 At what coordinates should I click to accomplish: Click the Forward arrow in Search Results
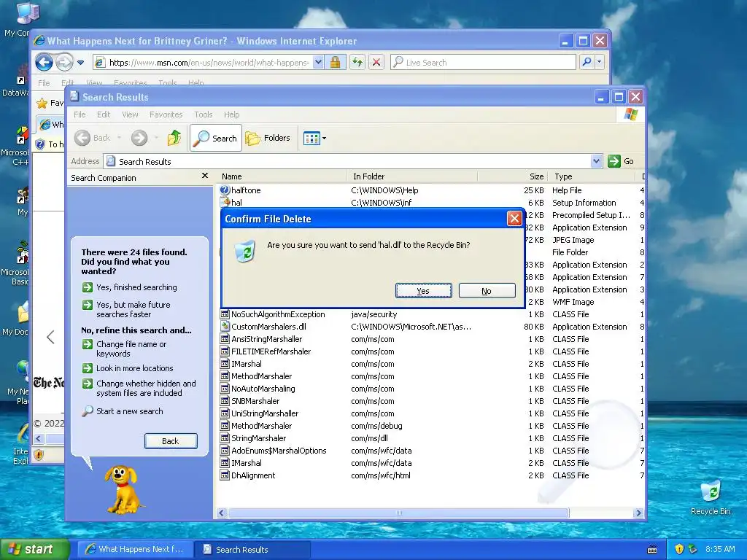tap(139, 138)
